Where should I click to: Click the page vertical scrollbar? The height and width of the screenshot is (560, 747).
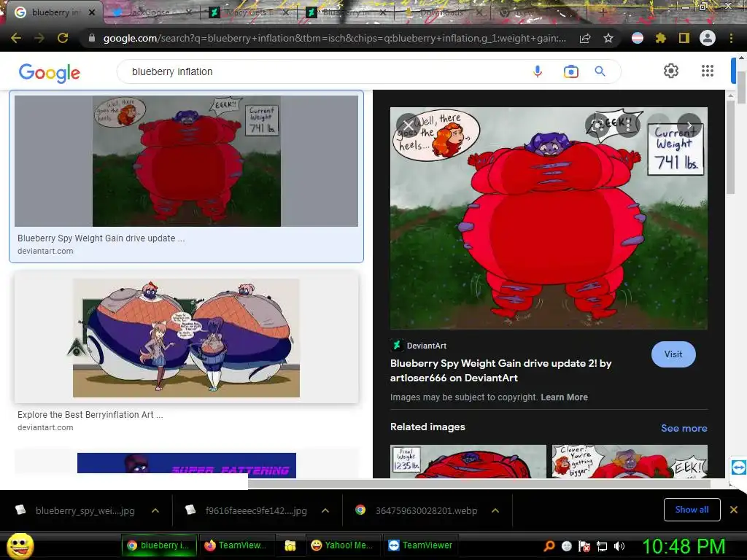pos(742,87)
